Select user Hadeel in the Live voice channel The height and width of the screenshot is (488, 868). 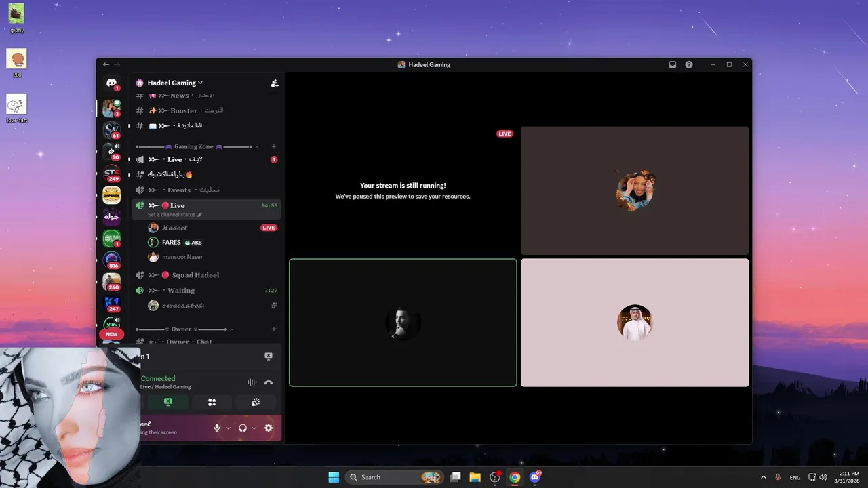212,228
